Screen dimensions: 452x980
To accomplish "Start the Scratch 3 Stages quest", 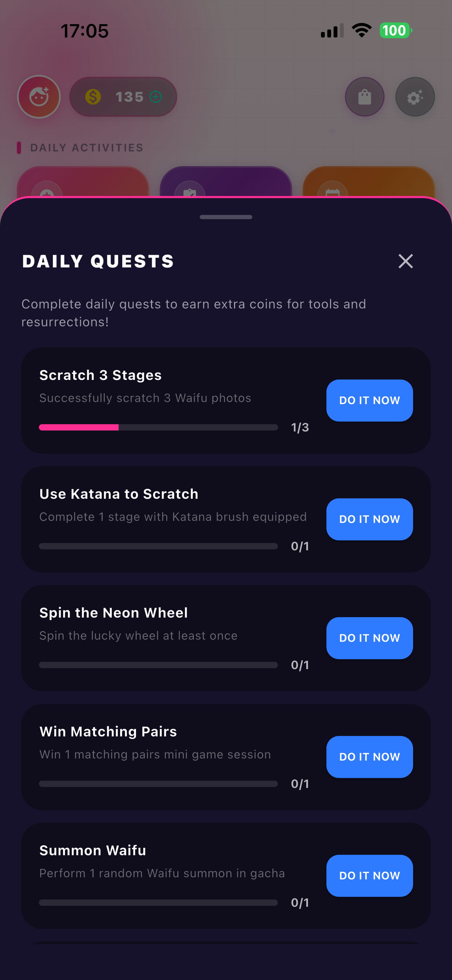I will click(x=369, y=400).
